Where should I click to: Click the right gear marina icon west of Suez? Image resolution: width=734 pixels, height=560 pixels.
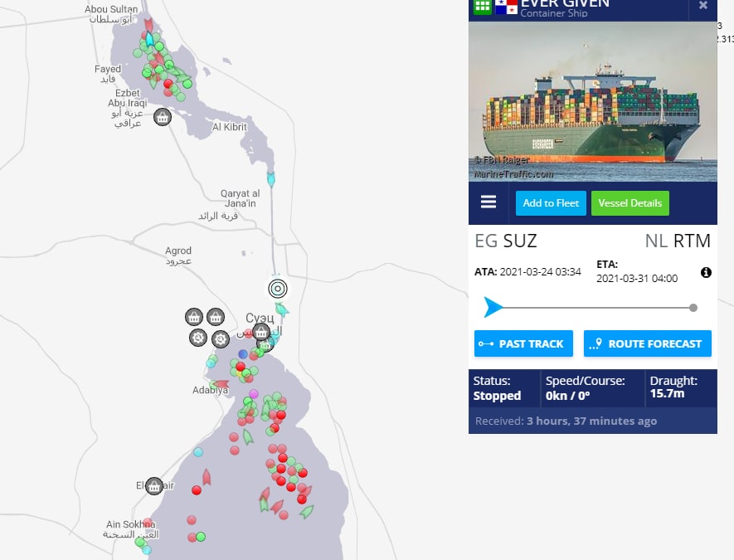pos(220,338)
